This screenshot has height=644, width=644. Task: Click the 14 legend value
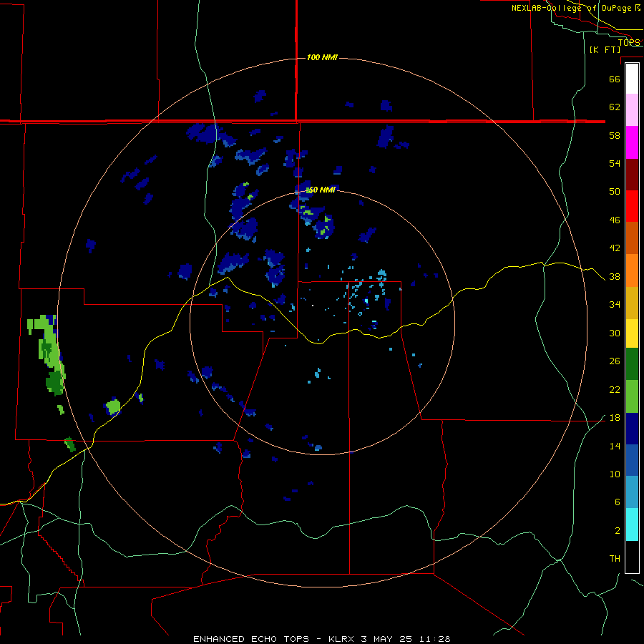[x=615, y=446]
